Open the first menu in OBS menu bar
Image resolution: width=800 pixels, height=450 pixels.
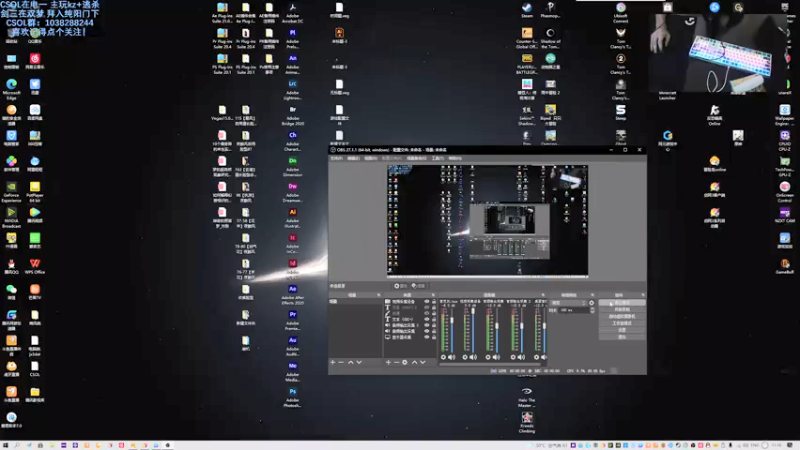[x=337, y=158]
